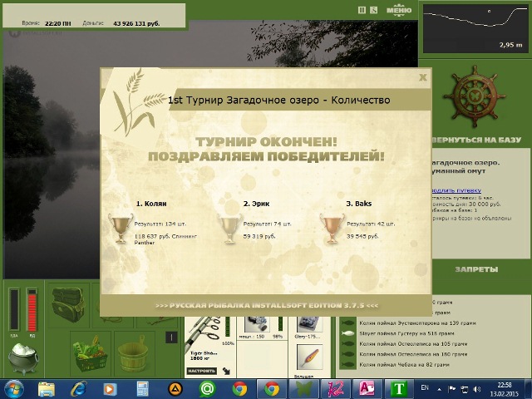Open the fishing backpack inventory

68,305
